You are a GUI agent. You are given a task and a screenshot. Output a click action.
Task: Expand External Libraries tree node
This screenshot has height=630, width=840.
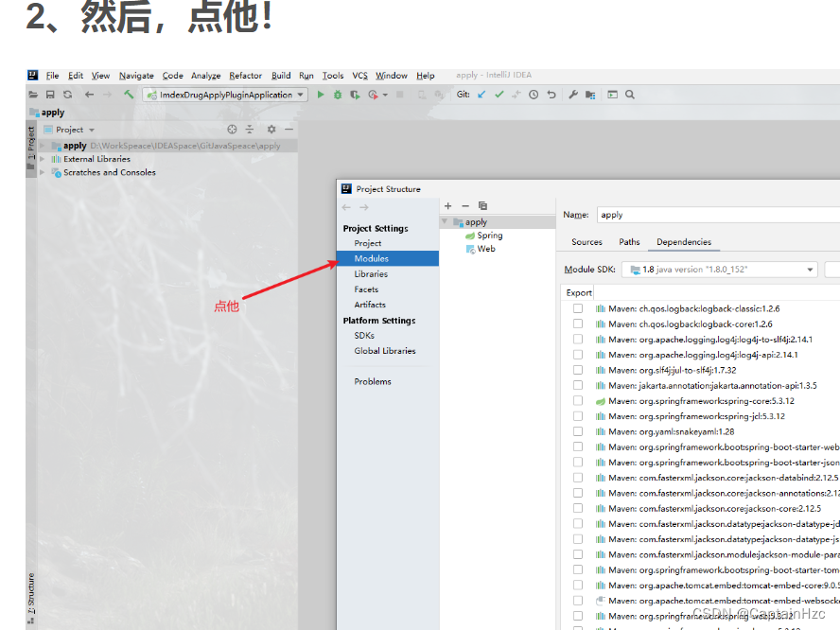43,159
